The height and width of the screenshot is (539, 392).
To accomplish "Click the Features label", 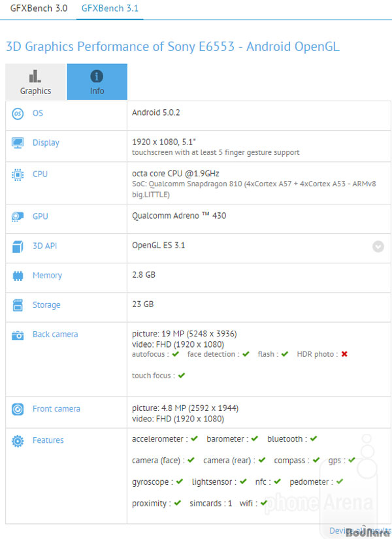I will [x=48, y=440].
